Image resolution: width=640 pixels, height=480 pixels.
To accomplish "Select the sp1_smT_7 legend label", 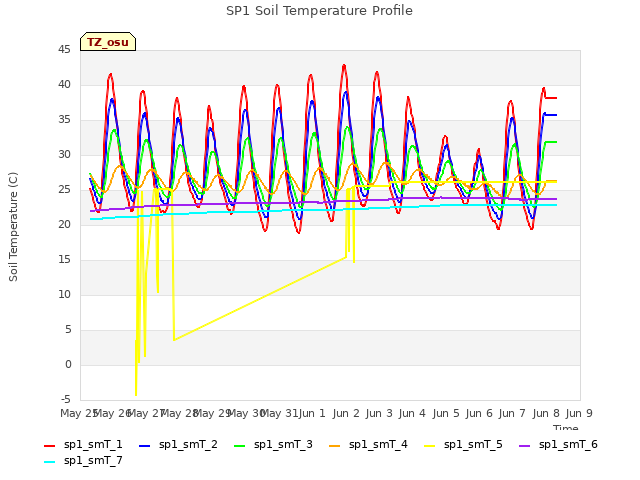I will (x=93, y=460).
